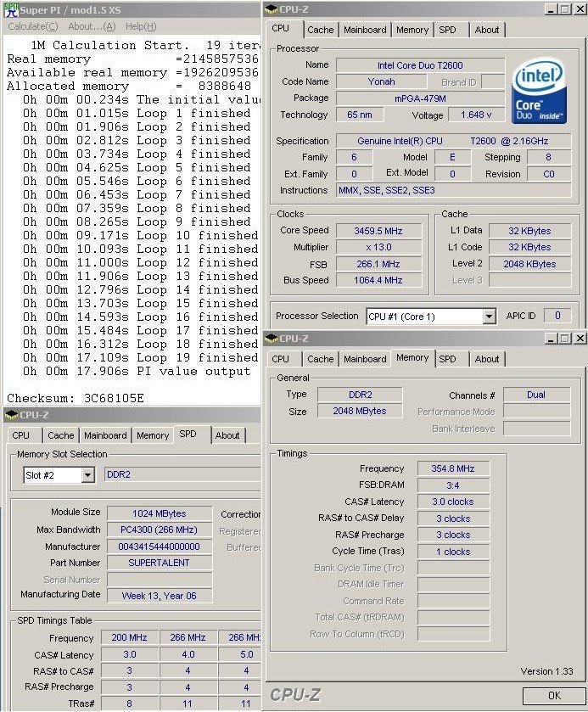Image resolution: width=588 pixels, height=712 pixels.
Task: Click the CPU-Z chip icon in SPD window title
Action: pos(11,415)
